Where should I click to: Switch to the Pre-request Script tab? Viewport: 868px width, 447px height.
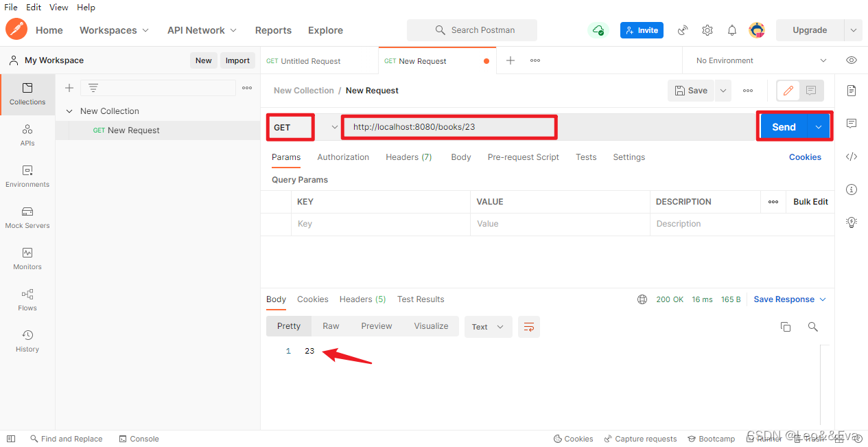point(524,157)
